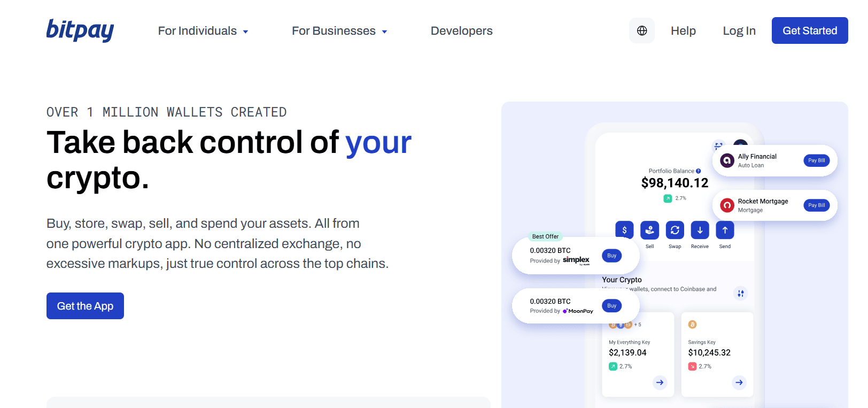Click the Get Started button

click(x=809, y=30)
